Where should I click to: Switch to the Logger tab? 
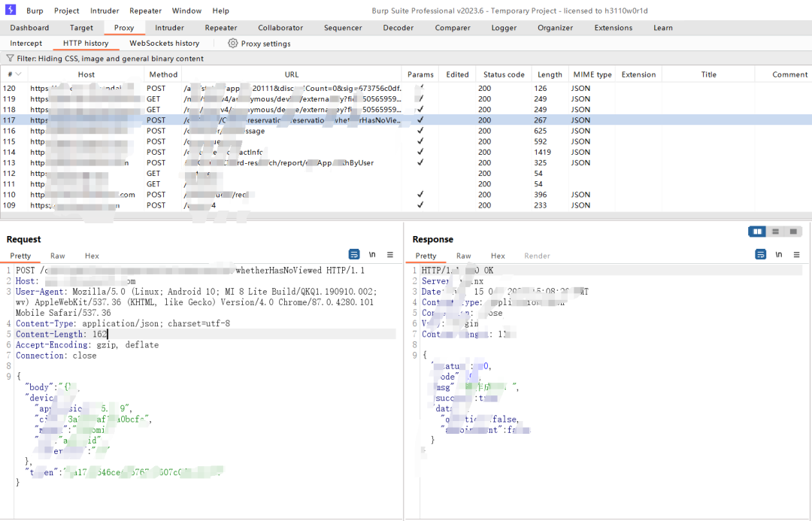[504, 28]
